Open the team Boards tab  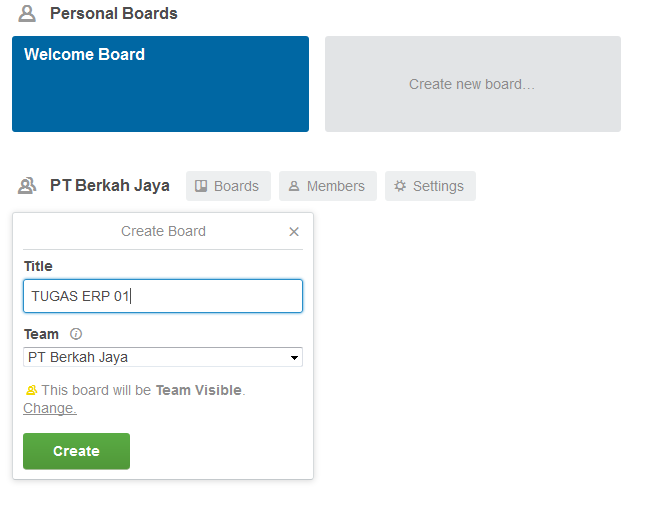(x=228, y=186)
